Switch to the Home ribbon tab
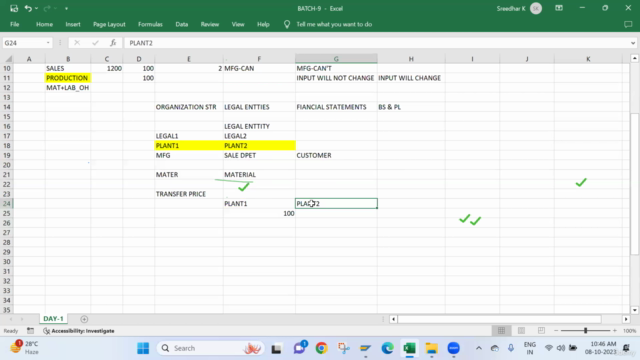Screen dimensions: 640x360 [44, 24]
